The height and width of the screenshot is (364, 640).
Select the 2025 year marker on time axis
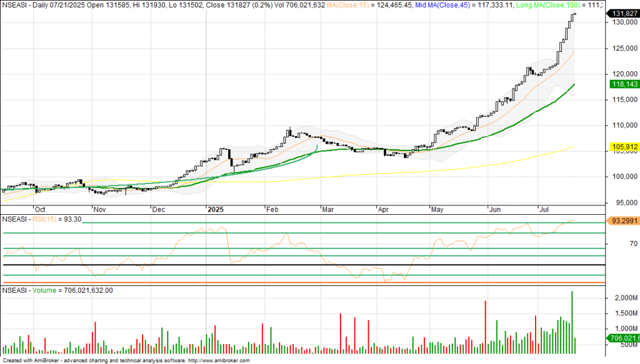(x=216, y=210)
